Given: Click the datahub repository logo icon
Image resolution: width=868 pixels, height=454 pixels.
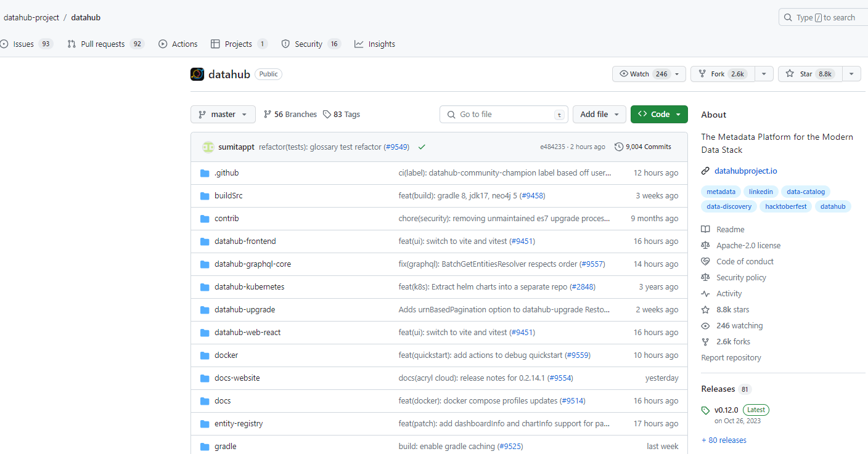Looking at the screenshot, I should [197, 75].
